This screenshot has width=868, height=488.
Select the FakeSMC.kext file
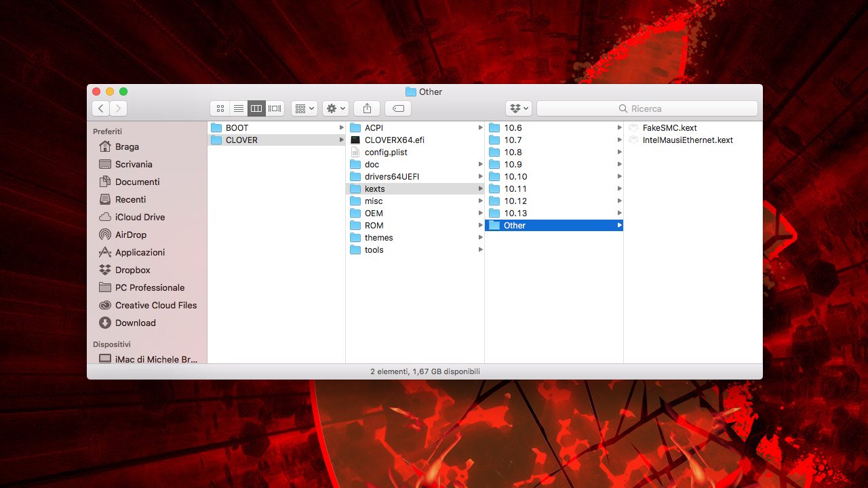click(669, 127)
